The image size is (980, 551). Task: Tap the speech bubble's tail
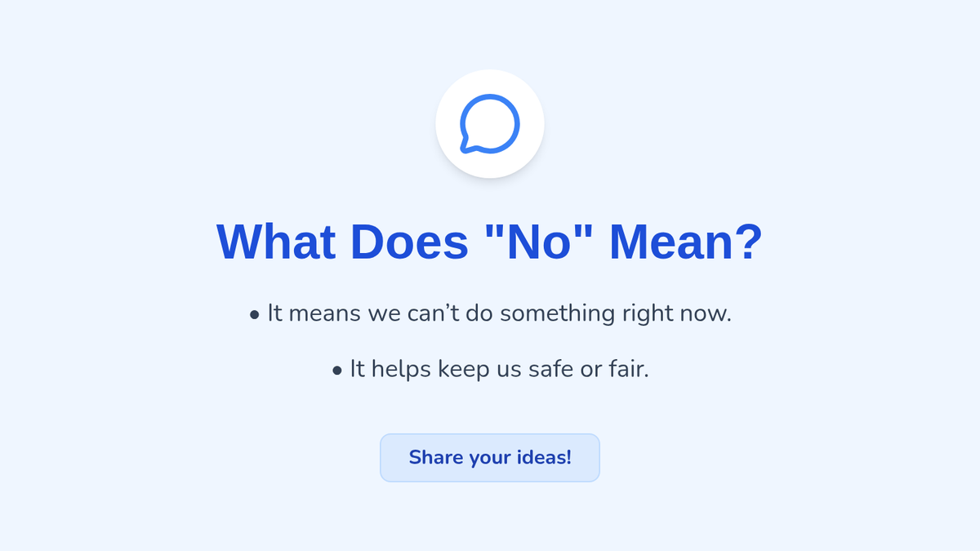coord(466,146)
